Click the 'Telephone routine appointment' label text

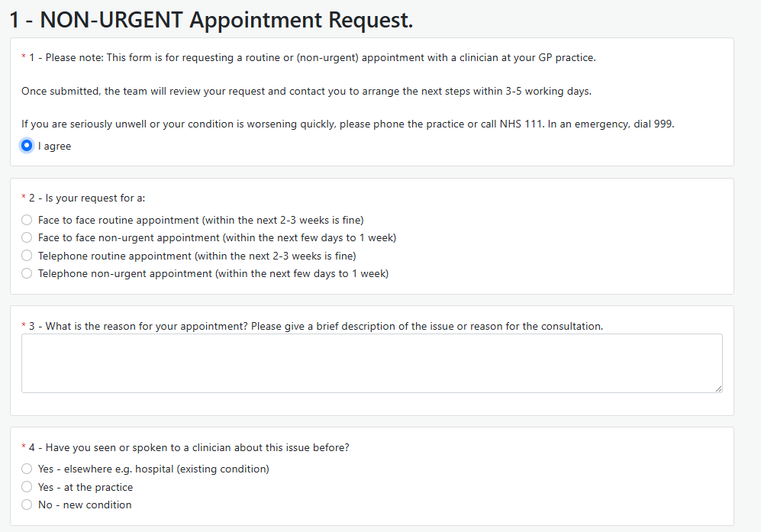tap(197, 256)
